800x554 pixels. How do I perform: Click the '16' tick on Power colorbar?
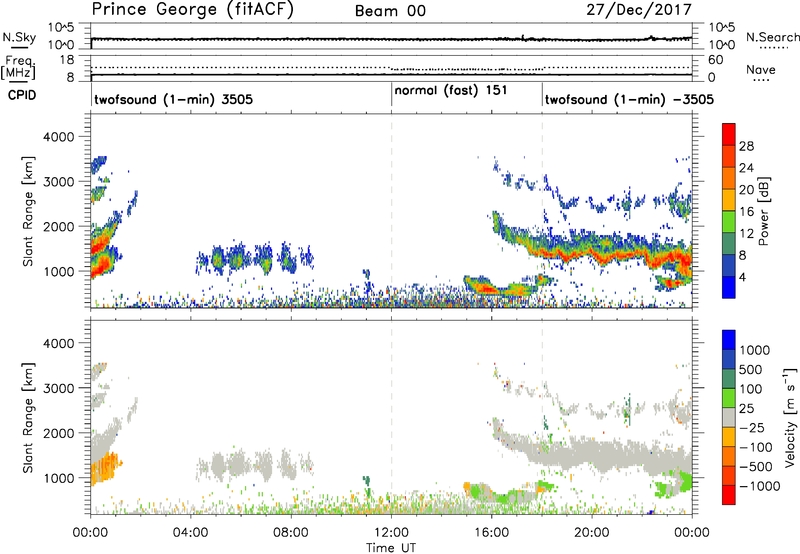coord(746,212)
